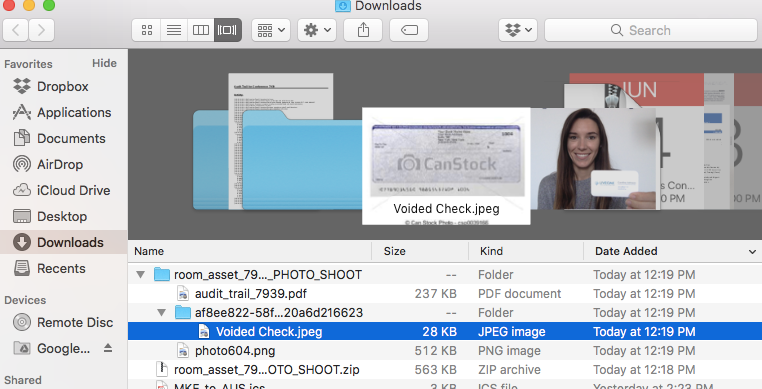Open the item arrangement dropdown
The height and width of the screenshot is (389, 762).
click(271, 30)
